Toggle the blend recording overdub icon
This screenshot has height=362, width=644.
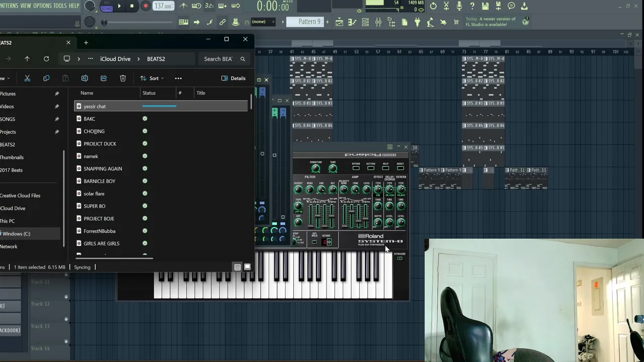tap(222, 6)
